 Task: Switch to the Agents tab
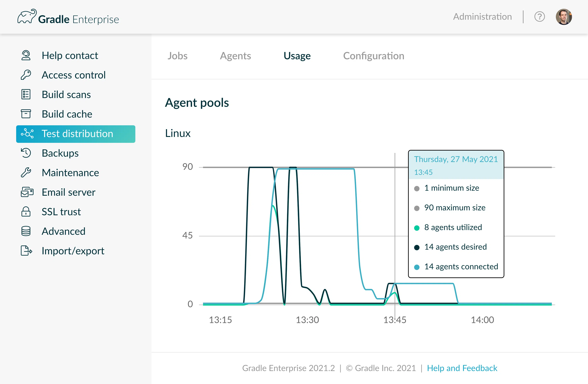point(236,56)
